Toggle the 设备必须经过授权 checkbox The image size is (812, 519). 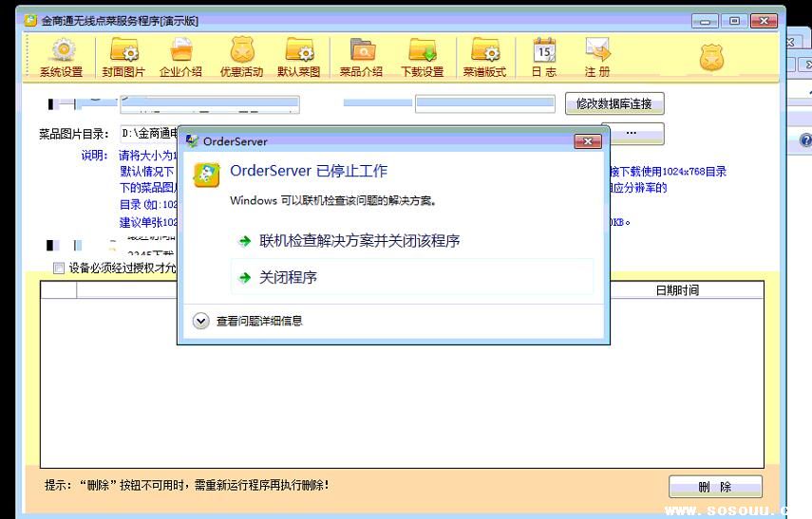pos(59,268)
